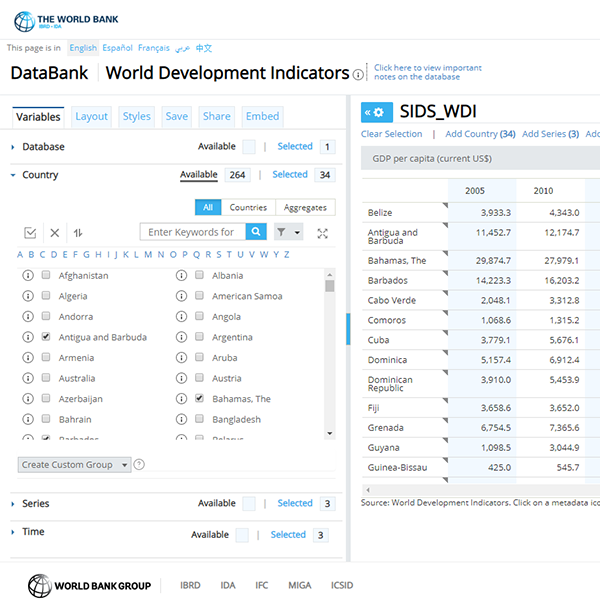The width and height of the screenshot is (600, 600).
Task: Expand the Time section
Action: click(x=13, y=532)
